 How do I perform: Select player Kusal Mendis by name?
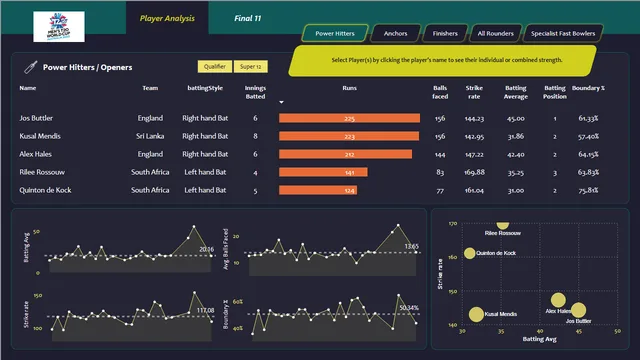(x=40, y=136)
